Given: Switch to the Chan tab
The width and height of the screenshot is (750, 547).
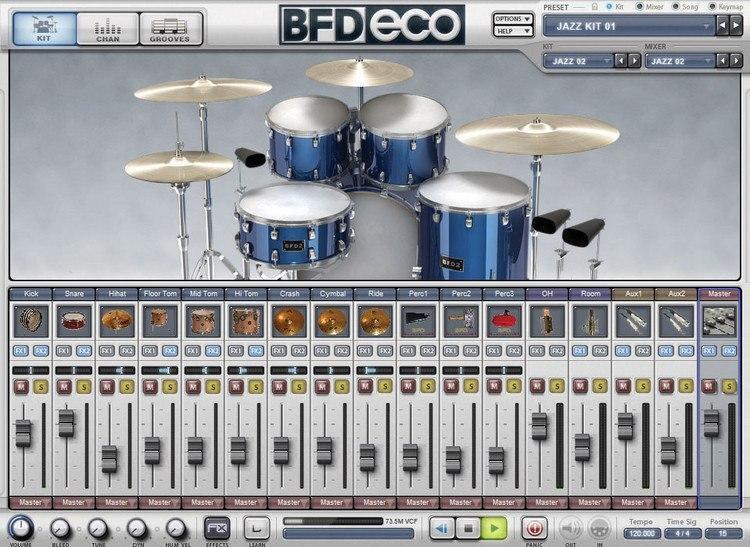Looking at the screenshot, I should [108, 29].
